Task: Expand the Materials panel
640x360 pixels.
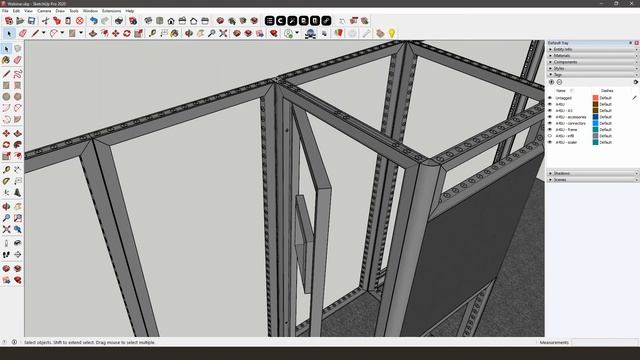Action: [592, 56]
